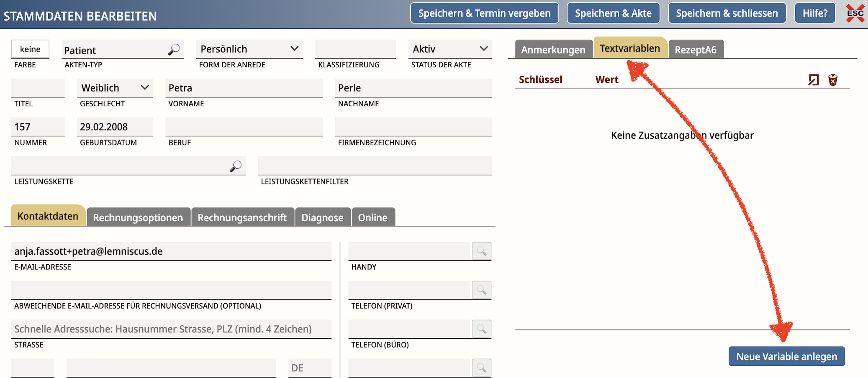The height and width of the screenshot is (378, 868).
Task: Click the Handy number lookup icon
Action: [481, 251]
